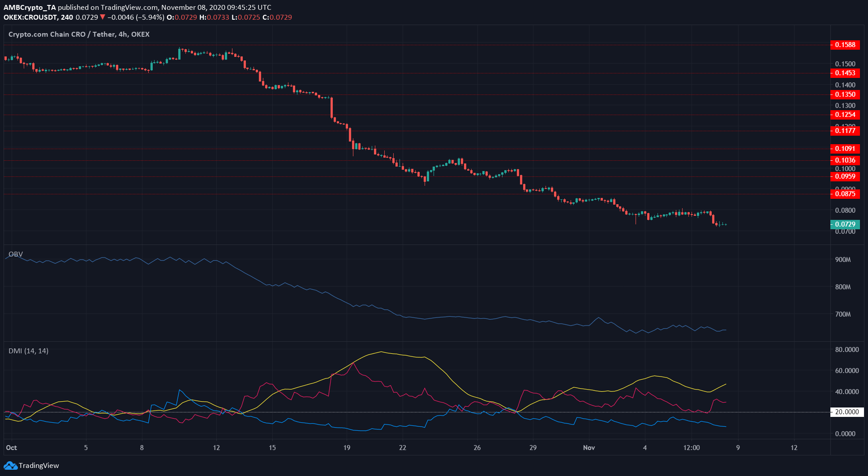
Task: Click the red 0.1350 price label
Action: [845, 94]
